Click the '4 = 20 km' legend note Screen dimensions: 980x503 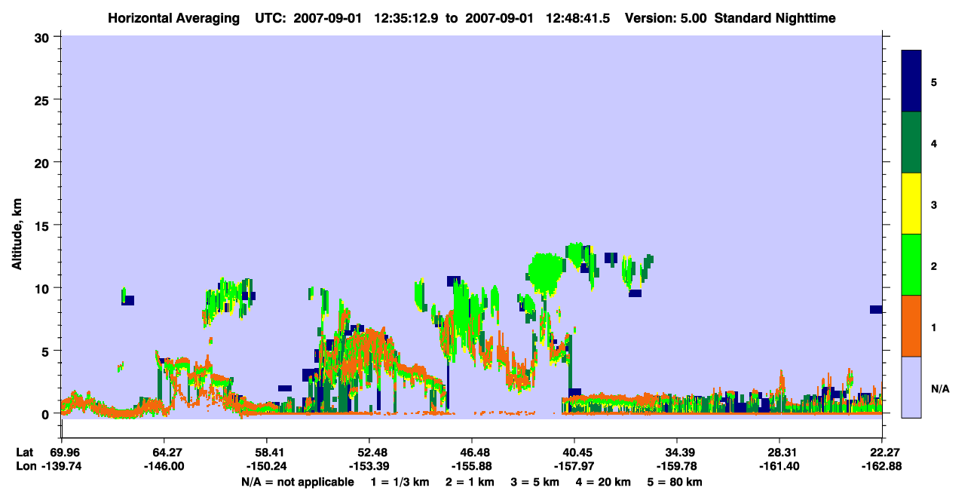click(605, 482)
